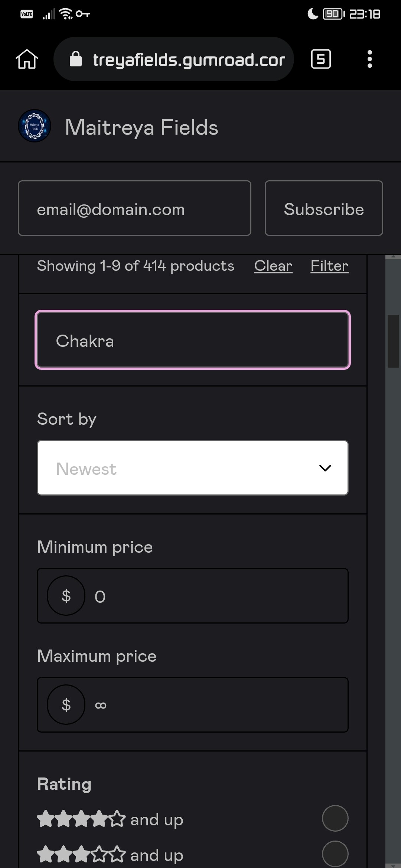
Task: Click the Subscribe button
Action: point(324,208)
